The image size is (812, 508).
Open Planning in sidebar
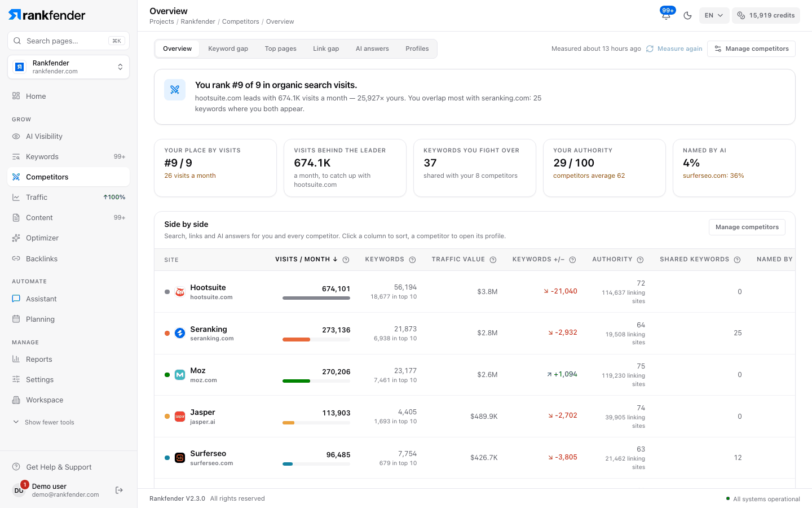click(x=69, y=319)
